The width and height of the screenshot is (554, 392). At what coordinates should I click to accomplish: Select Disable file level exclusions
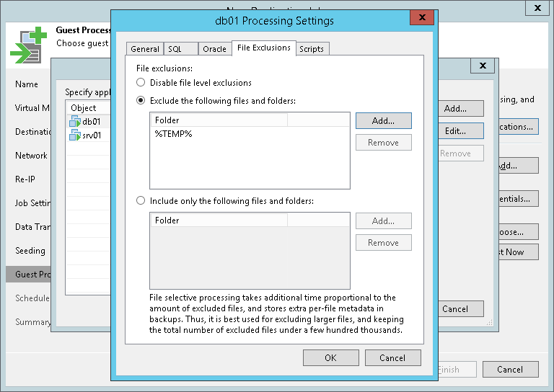coord(141,83)
